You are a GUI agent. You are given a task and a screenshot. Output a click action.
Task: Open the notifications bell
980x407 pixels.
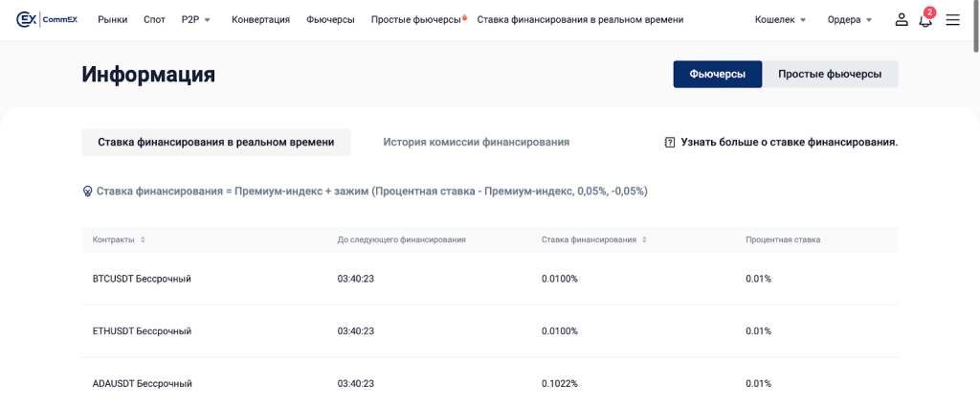point(925,20)
